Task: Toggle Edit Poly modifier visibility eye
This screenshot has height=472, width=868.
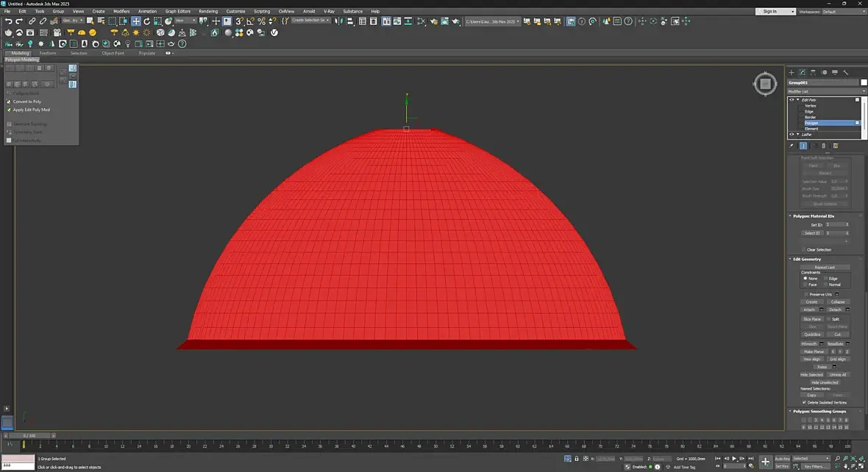Action: (792, 100)
